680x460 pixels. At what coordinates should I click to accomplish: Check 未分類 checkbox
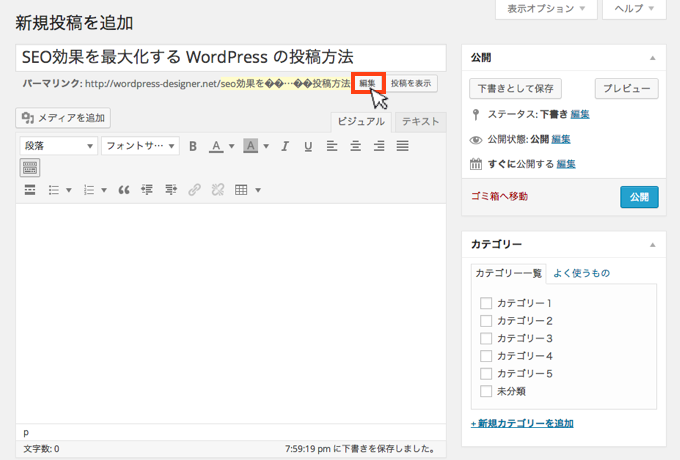(486, 391)
